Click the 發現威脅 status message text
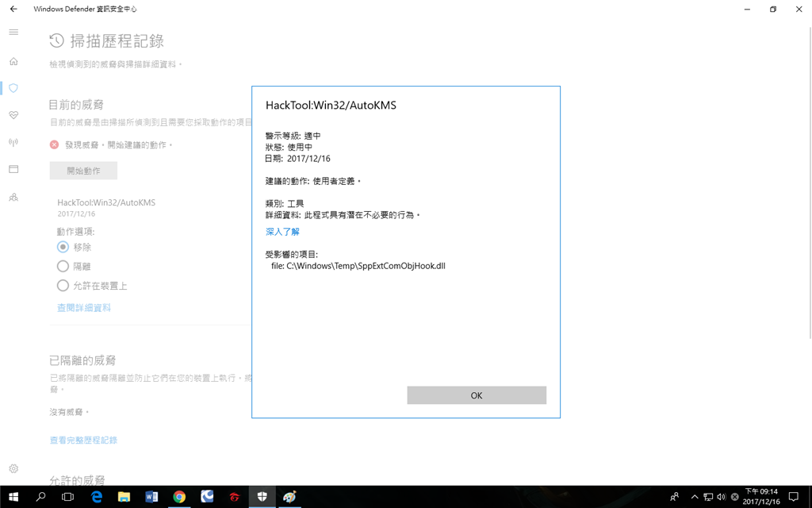Image resolution: width=812 pixels, height=508 pixels. tap(119, 144)
